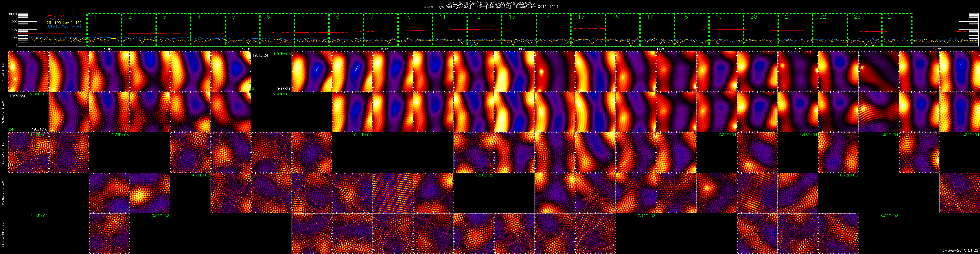Select green interval number 20
This screenshot has width=980, height=254.
point(754,17)
